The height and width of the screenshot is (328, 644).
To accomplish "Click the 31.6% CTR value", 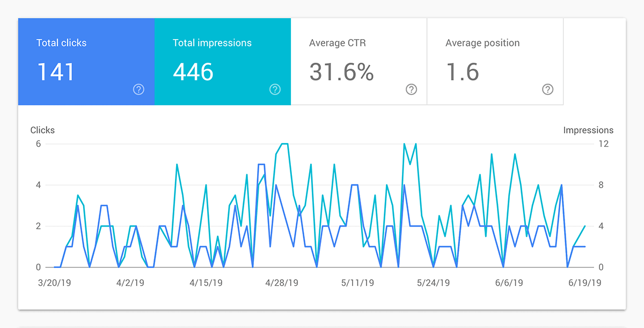I will pyautogui.click(x=341, y=72).
